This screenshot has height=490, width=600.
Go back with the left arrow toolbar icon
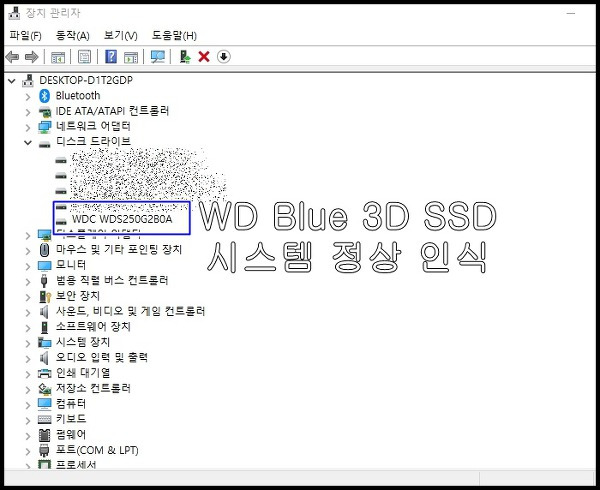(x=12, y=57)
